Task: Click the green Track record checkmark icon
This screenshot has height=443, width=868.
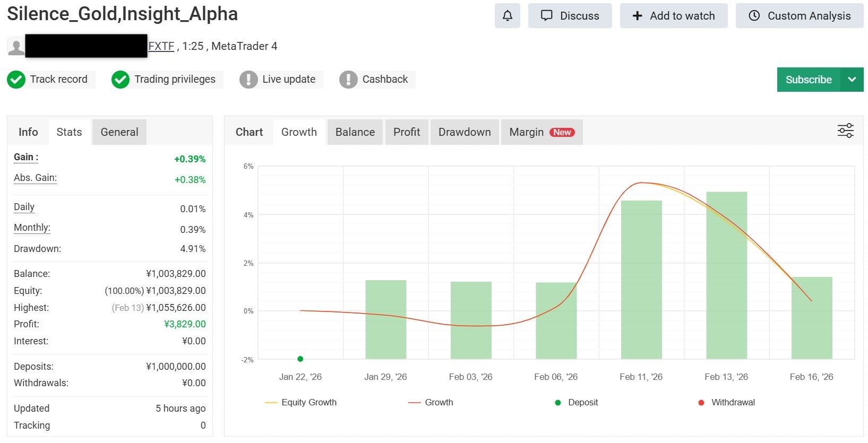Action: tap(16, 80)
